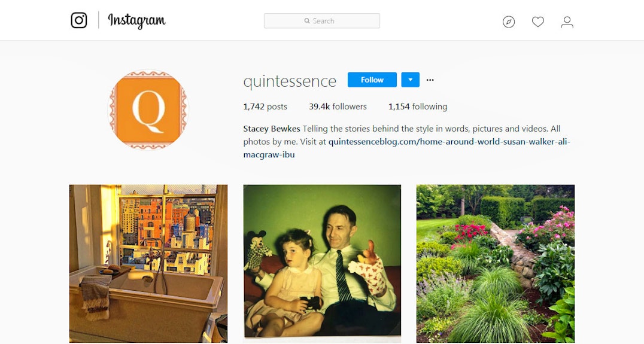This screenshot has height=344, width=644.
Task: Open the quintessenceblog.com bio link
Action: click(406, 148)
